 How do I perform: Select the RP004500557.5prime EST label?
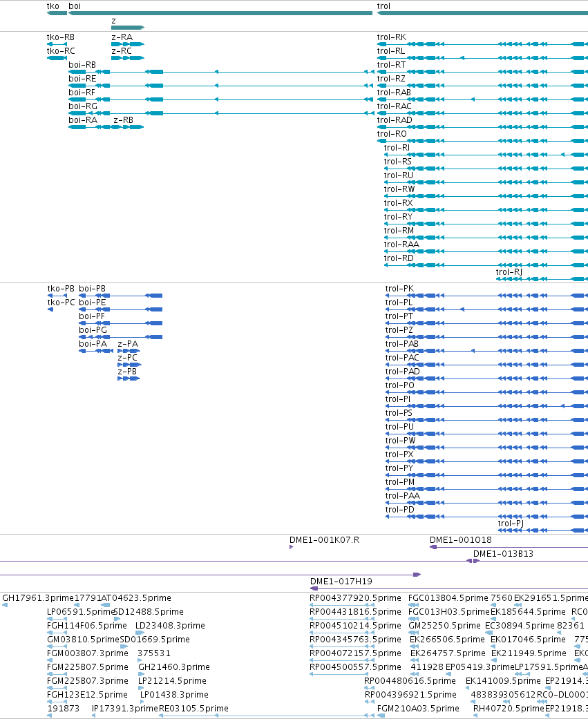(355, 667)
